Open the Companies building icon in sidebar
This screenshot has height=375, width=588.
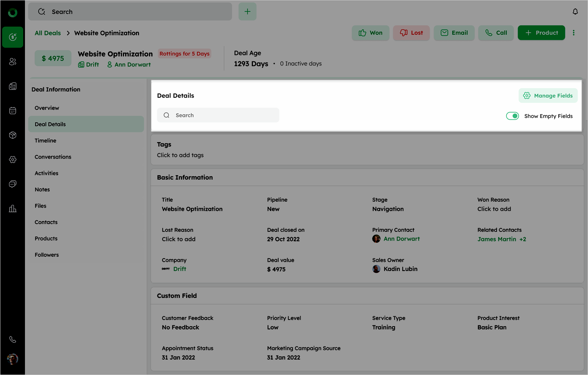click(13, 86)
